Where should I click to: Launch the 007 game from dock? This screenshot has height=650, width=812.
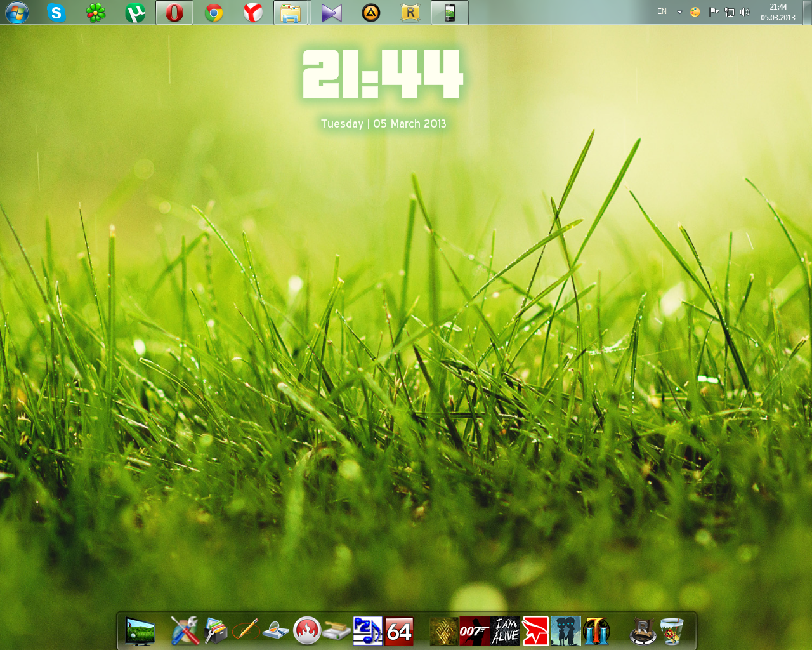pyautogui.click(x=475, y=632)
